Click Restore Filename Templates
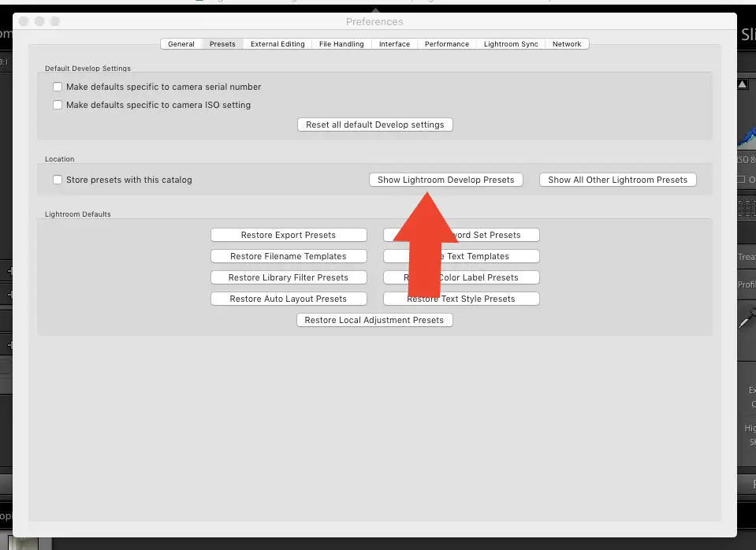The height and width of the screenshot is (550, 756). point(289,256)
